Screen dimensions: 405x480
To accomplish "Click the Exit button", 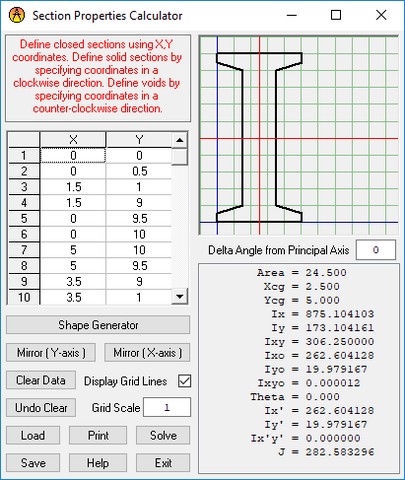I will pyautogui.click(x=163, y=463).
